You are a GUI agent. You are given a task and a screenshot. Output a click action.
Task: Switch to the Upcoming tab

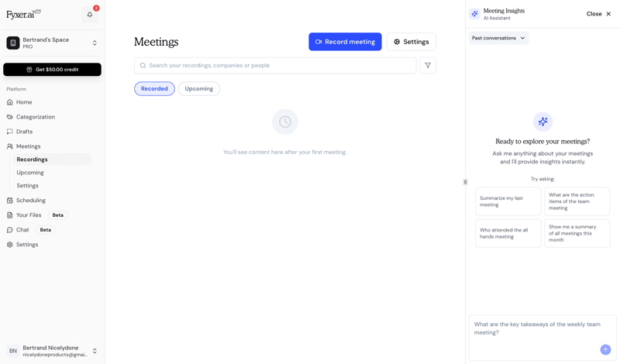pyautogui.click(x=199, y=88)
